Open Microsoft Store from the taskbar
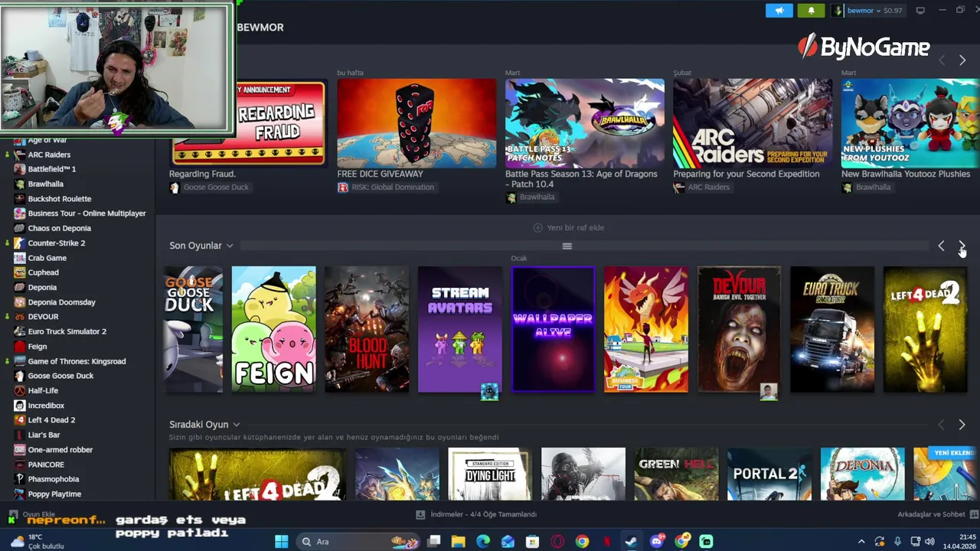This screenshot has height=551, width=980. point(533,542)
